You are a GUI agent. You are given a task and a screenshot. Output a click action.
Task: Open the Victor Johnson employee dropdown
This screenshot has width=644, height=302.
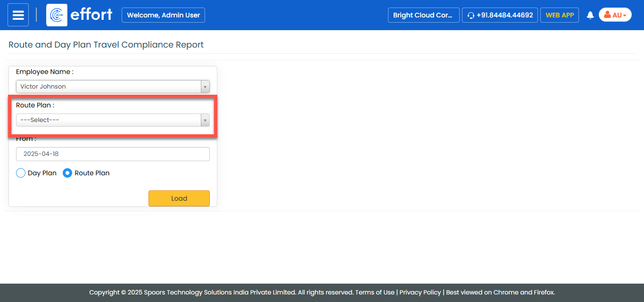coord(108,87)
